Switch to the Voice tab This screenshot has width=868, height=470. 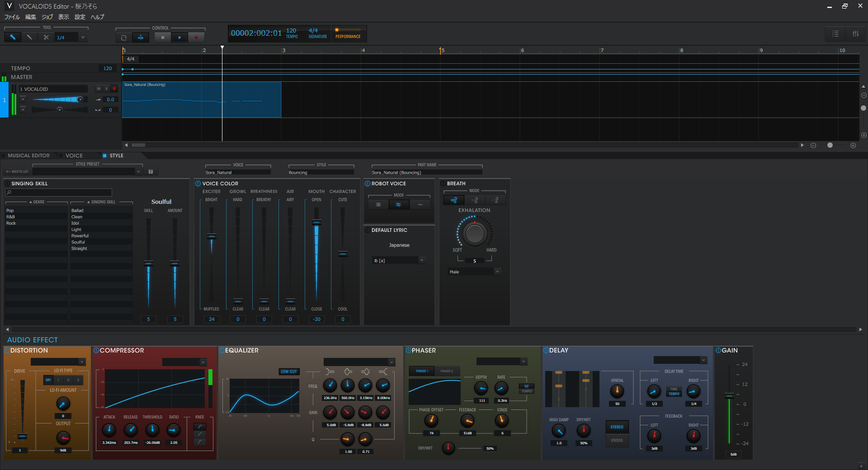[74, 155]
